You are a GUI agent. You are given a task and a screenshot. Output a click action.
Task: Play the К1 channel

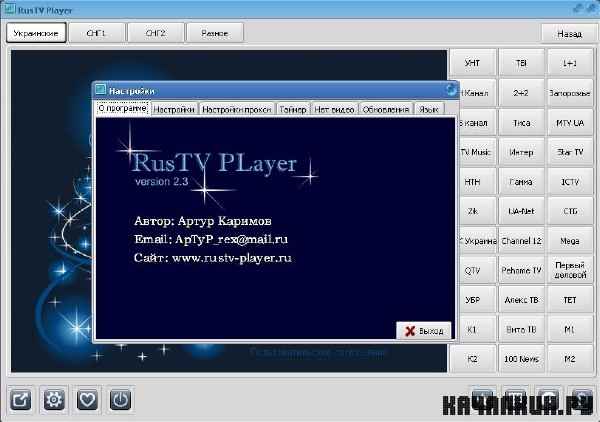(x=477, y=329)
